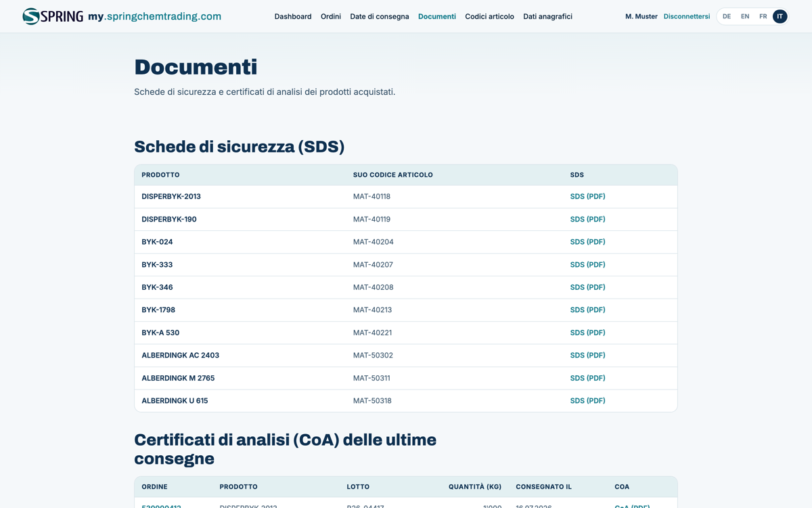Open SDS PDF for DISPERBYK-190
This screenshot has height=508, width=812.
[587, 219]
